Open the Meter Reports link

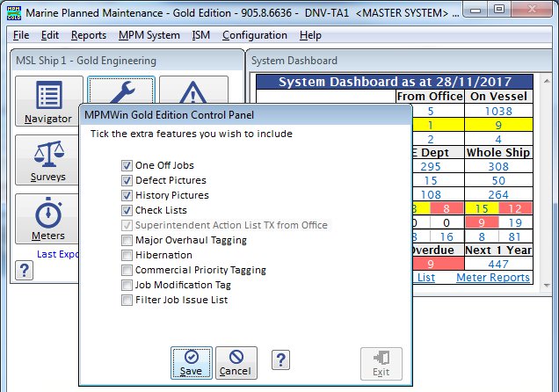pyautogui.click(x=493, y=277)
